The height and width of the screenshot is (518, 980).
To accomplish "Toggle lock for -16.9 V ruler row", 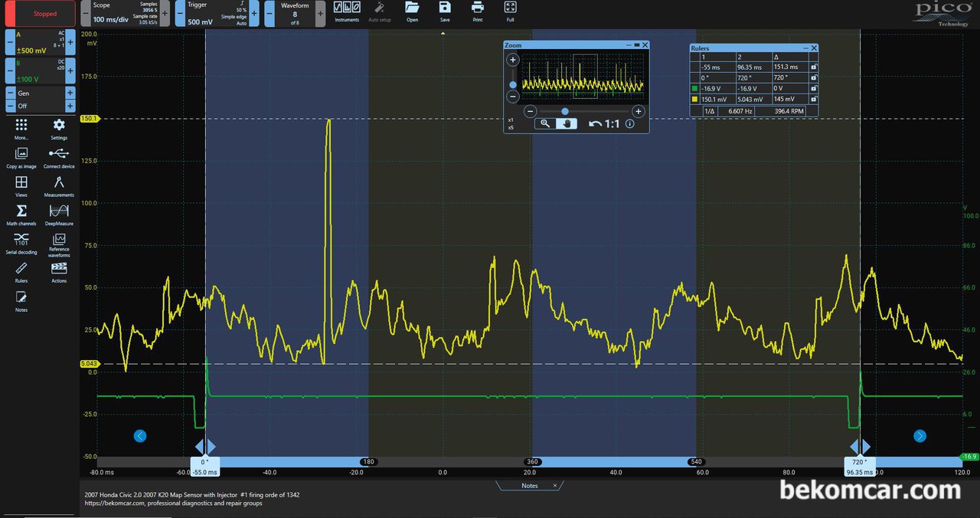I will (814, 88).
